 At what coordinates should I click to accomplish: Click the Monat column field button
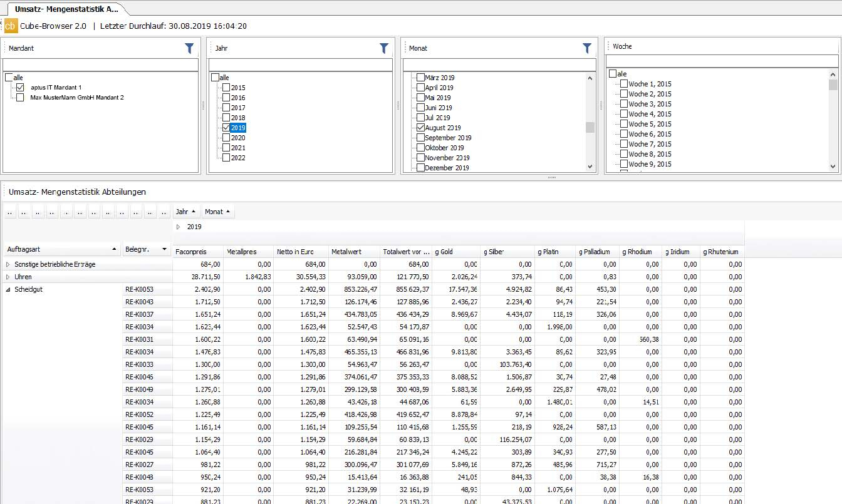[x=217, y=212]
